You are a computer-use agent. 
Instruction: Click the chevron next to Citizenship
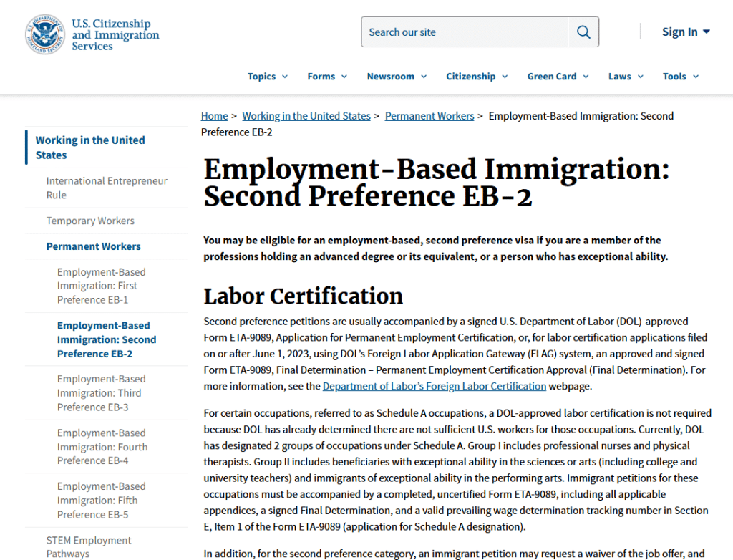coord(505,77)
